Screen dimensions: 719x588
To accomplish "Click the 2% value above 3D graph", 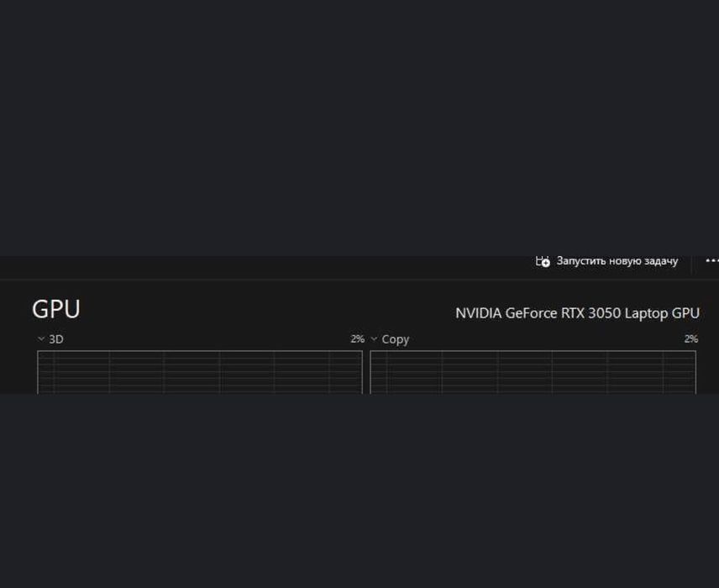I will (357, 339).
